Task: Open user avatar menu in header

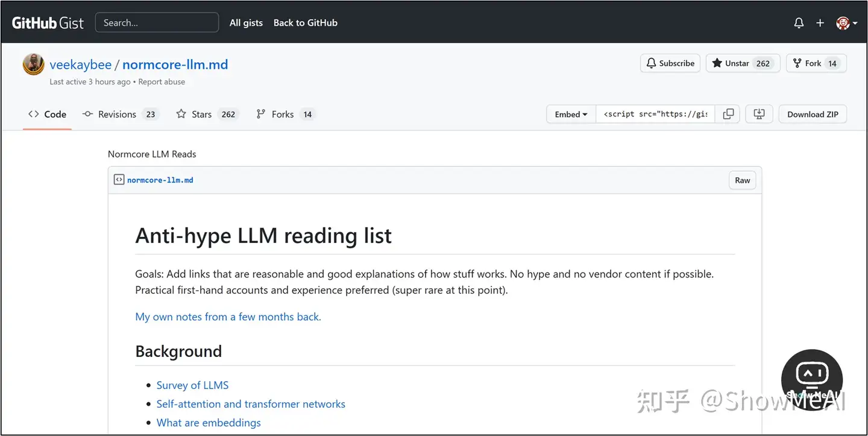Action: (846, 23)
